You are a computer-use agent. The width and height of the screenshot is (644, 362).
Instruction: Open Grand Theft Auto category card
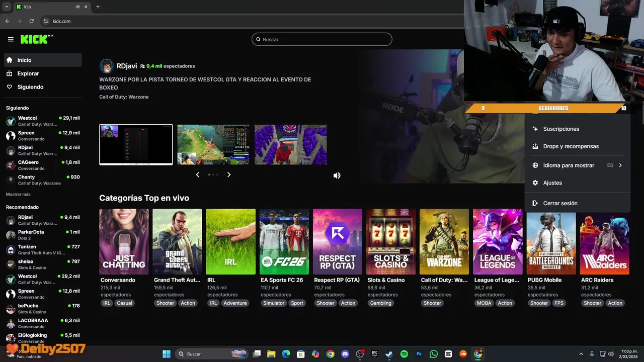pyautogui.click(x=177, y=242)
